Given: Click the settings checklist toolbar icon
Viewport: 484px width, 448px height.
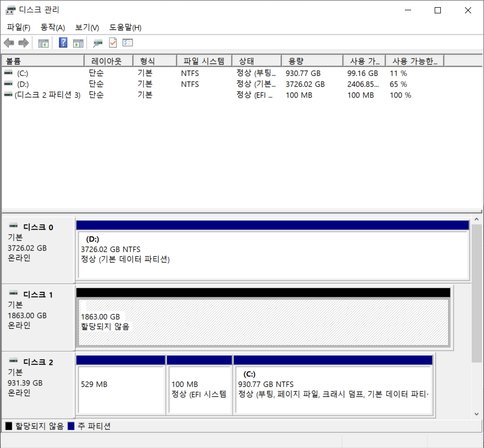Looking at the screenshot, I should pyautogui.click(x=127, y=43).
